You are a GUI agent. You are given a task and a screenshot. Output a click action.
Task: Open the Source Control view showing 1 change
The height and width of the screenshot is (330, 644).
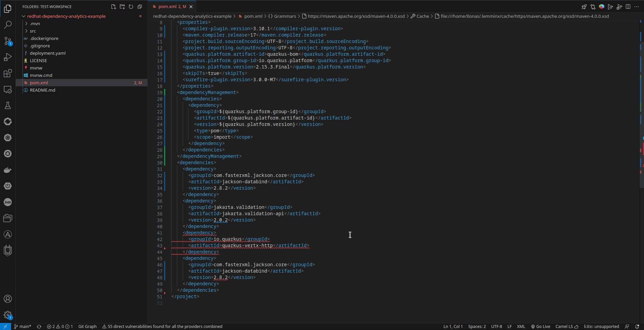(7, 41)
